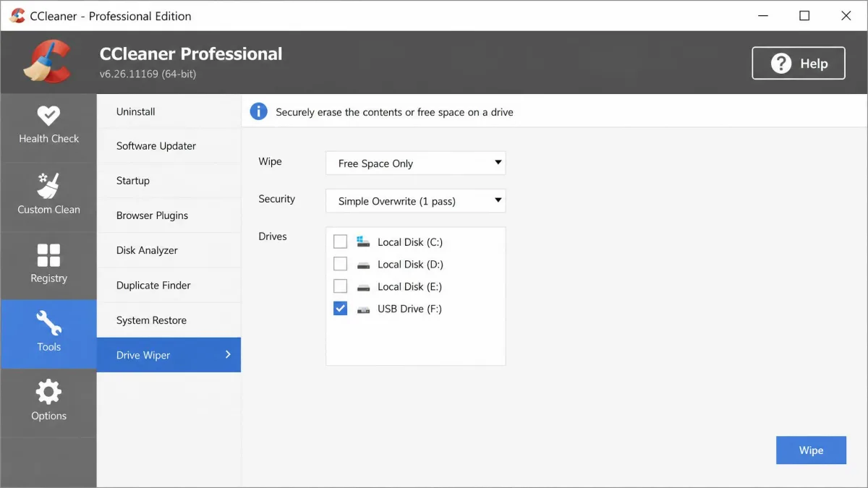Open the Browser Plugins tool
Screen dimensions: 868x488
click(169, 215)
